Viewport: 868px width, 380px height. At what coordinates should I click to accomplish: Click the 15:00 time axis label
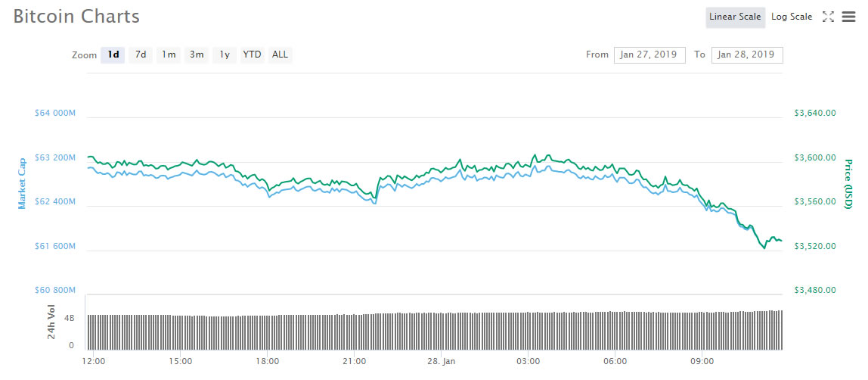click(181, 362)
